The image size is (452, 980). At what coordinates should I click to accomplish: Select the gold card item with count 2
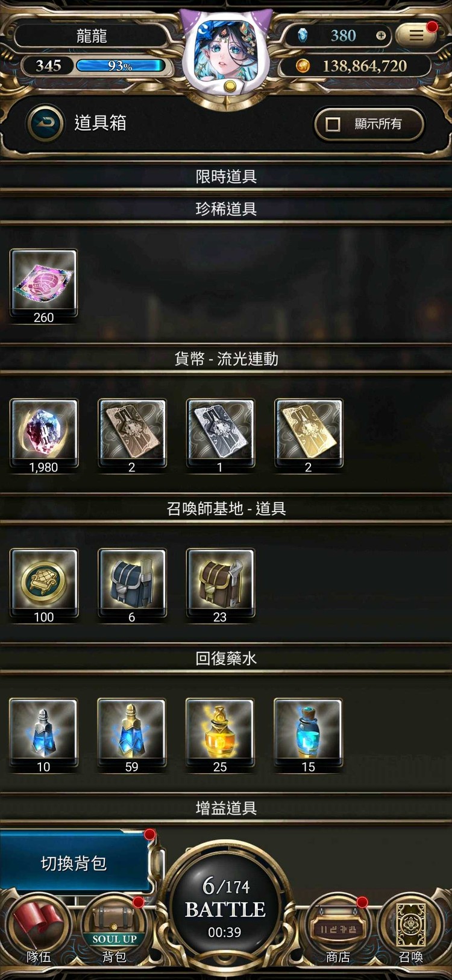point(308,436)
